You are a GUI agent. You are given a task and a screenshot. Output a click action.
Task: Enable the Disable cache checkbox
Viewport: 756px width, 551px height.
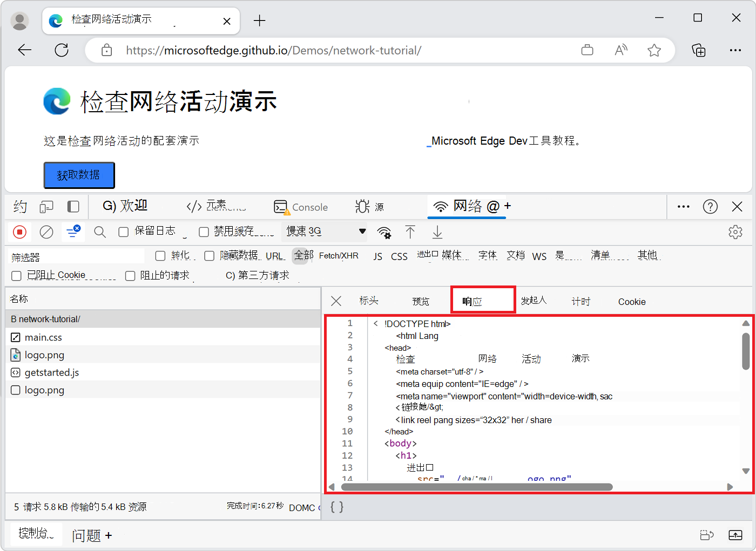(204, 232)
